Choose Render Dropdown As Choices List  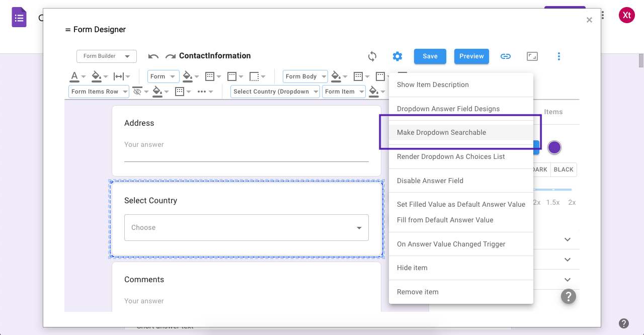(461, 156)
